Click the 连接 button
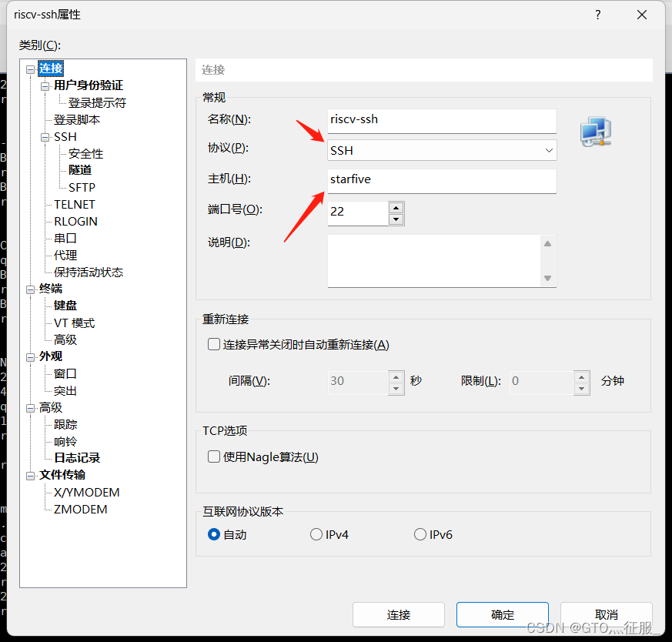The image size is (672, 642). point(398,614)
